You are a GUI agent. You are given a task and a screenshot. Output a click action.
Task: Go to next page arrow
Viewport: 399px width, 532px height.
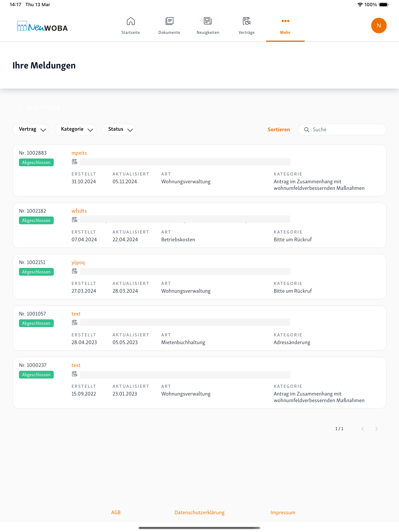(377, 429)
